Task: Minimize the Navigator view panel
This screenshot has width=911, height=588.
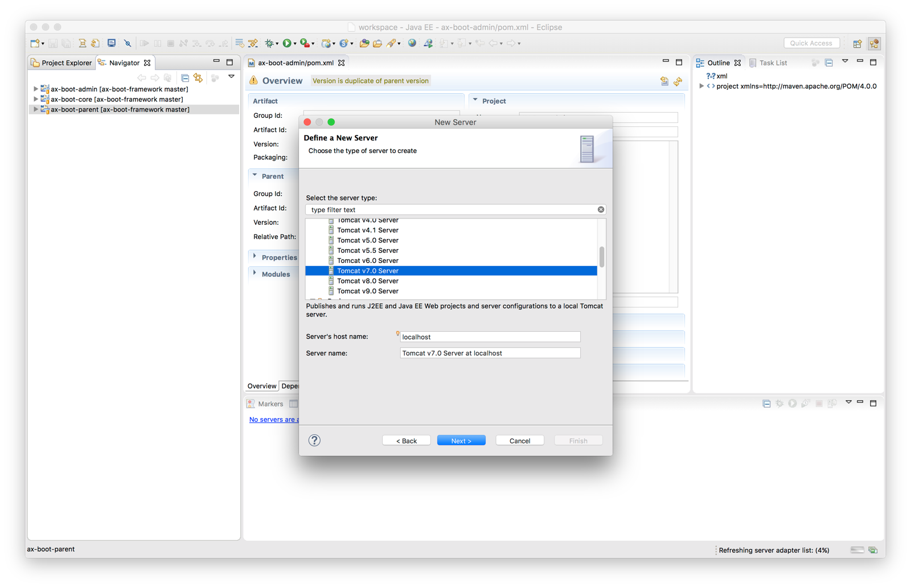Action: tap(216, 61)
